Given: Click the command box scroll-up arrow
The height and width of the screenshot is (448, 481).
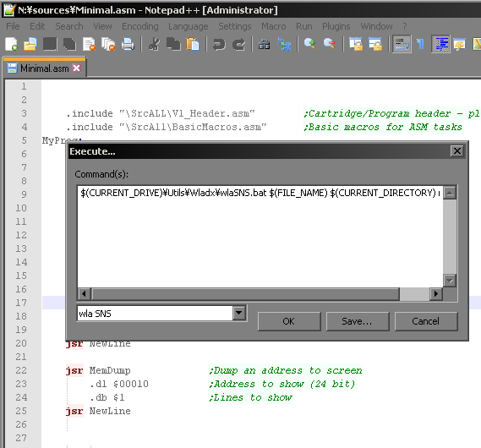Looking at the screenshot, I should pyautogui.click(x=450, y=193).
